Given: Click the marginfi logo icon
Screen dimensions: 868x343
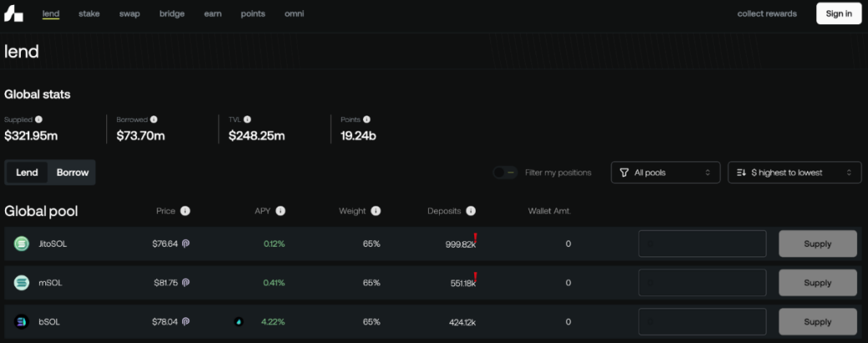Looking at the screenshot, I should click(x=14, y=14).
